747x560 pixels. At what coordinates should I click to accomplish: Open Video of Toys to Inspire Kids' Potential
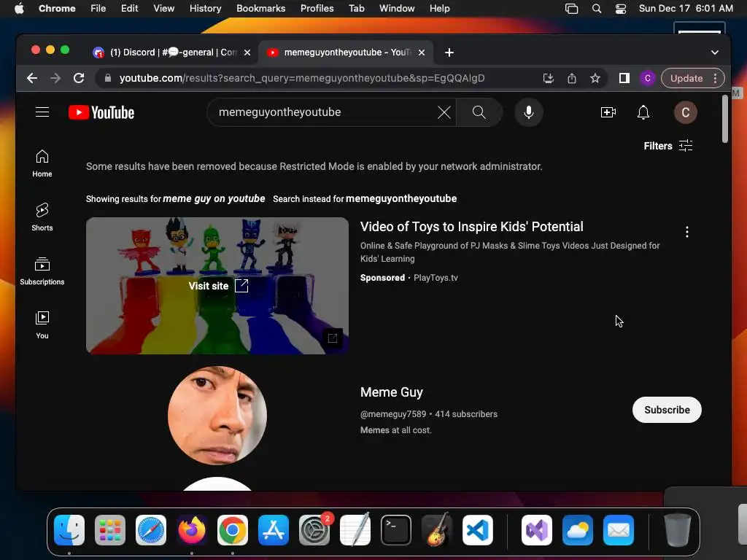pyautogui.click(x=472, y=227)
